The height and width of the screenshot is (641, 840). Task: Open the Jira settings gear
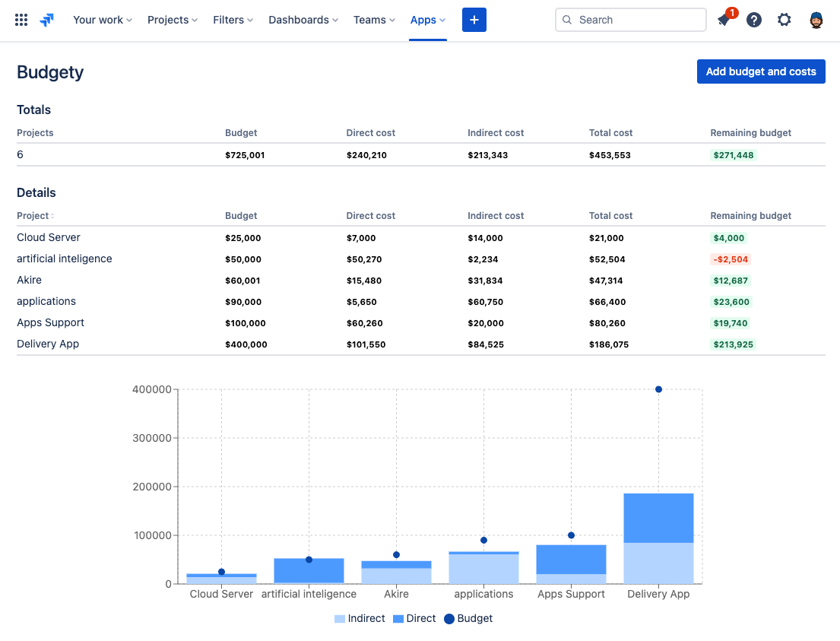(784, 19)
